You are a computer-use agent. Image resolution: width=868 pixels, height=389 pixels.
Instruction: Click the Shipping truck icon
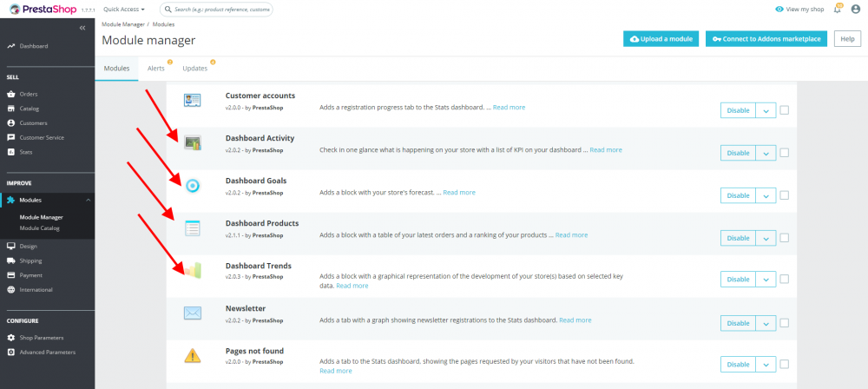[10, 260]
